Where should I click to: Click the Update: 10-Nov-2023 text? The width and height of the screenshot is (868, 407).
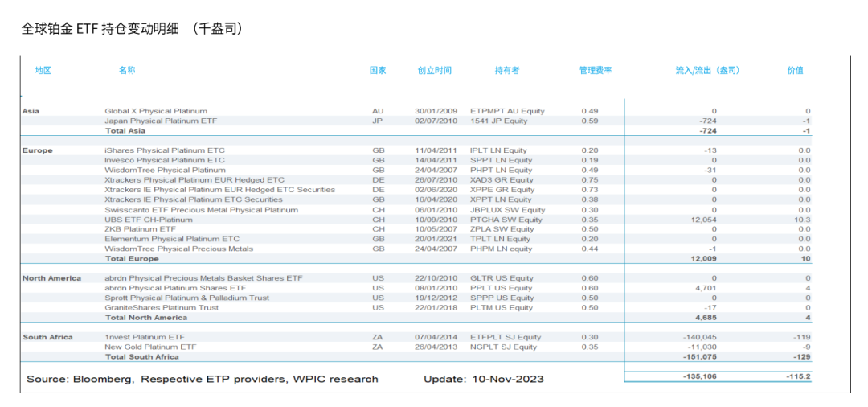[483, 380]
